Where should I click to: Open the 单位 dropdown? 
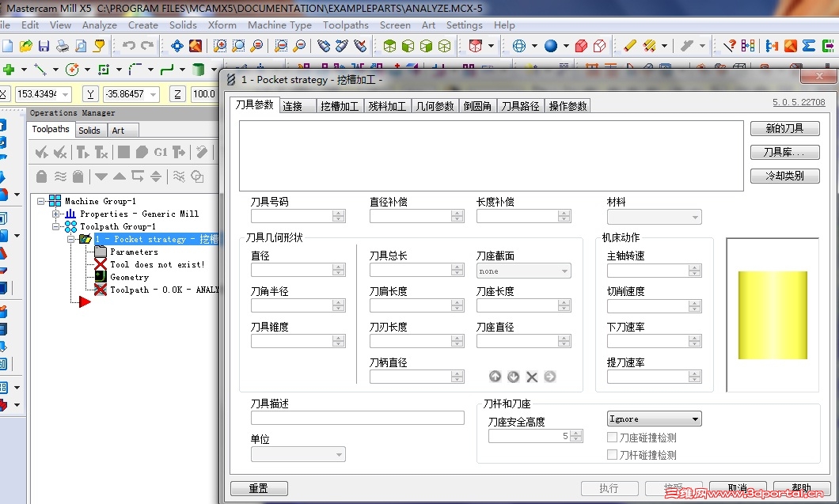coord(298,454)
